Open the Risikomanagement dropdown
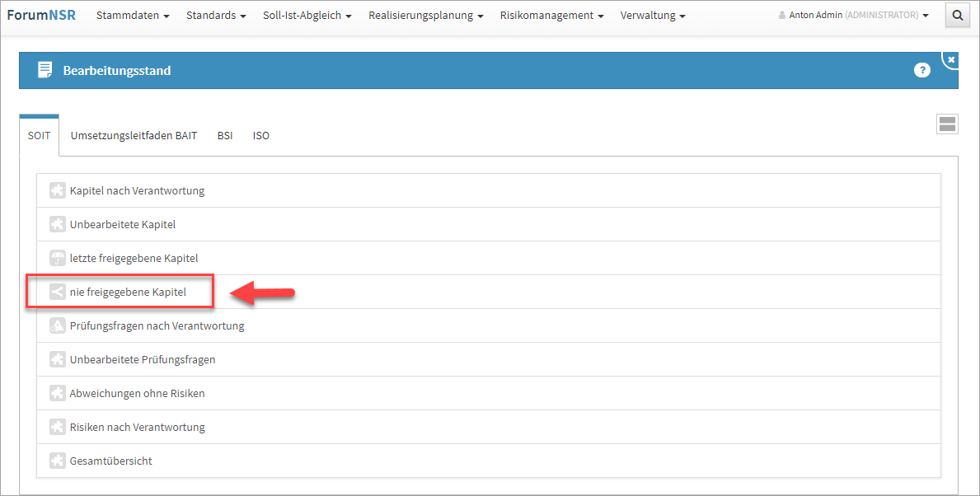The image size is (980, 496). [551, 16]
